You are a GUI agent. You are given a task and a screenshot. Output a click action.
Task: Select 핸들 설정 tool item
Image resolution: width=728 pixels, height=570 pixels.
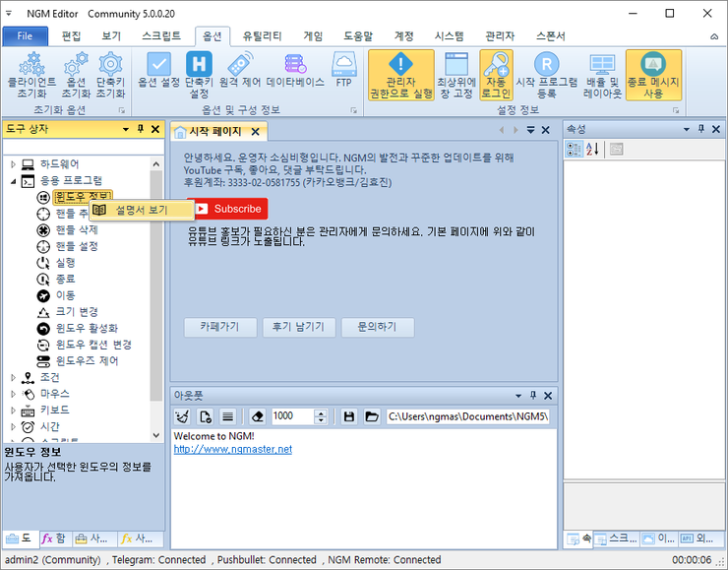click(x=77, y=246)
